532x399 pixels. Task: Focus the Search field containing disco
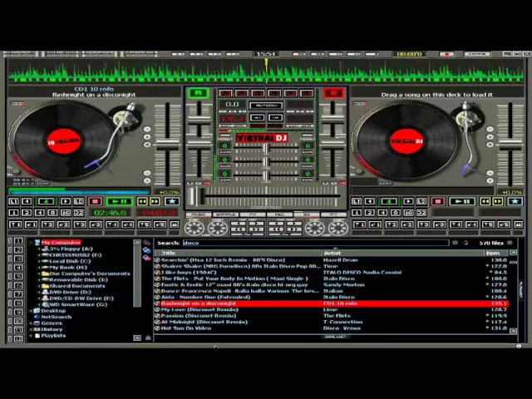316,243
